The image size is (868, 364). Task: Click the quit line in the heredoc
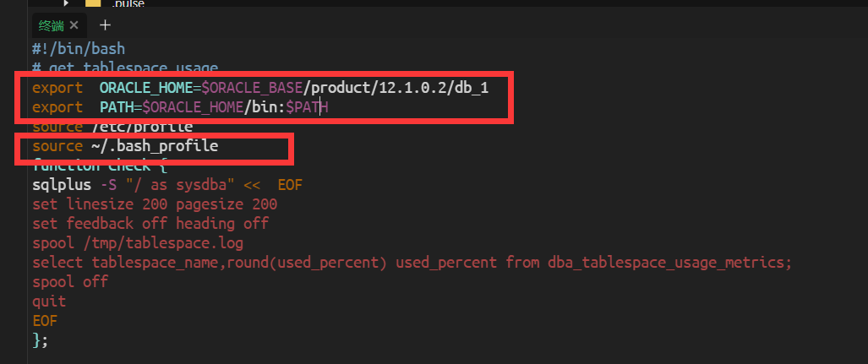click(x=49, y=302)
